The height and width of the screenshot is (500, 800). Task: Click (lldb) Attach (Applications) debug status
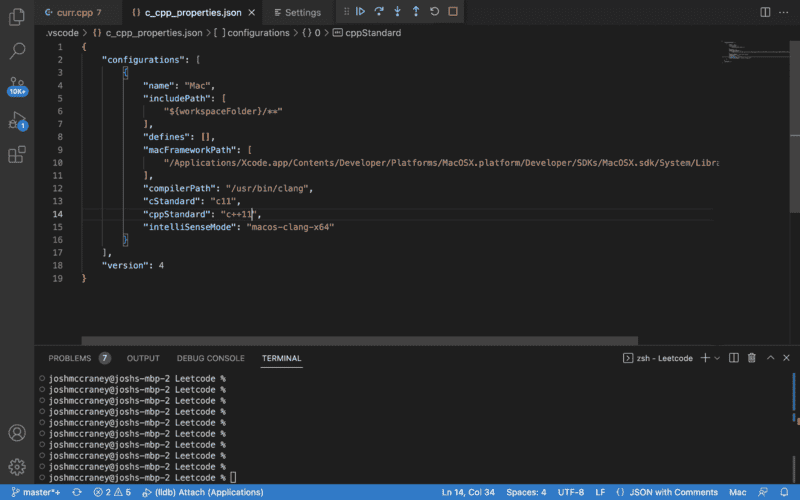click(203, 492)
